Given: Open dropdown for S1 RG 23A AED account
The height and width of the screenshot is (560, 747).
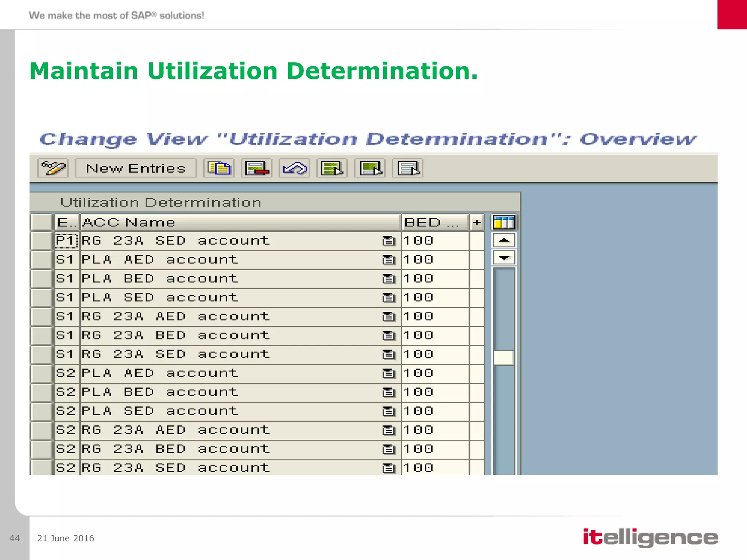Looking at the screenshot, I should pos(389,317).
